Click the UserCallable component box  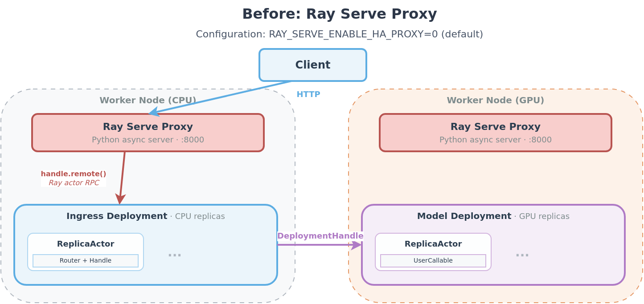click(x=433, y=261)
